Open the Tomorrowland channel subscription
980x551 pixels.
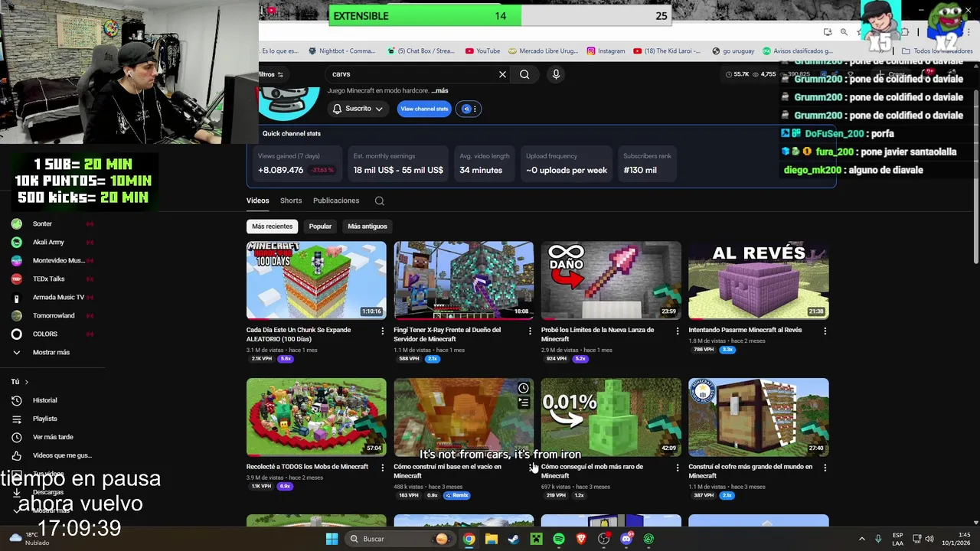(x=53, y=315)
